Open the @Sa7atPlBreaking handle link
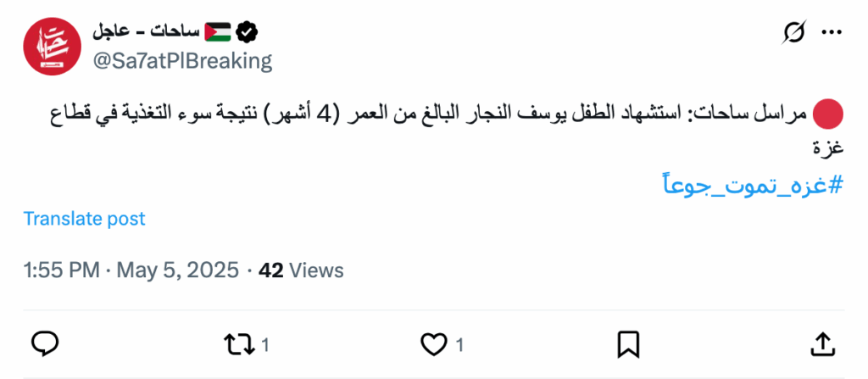Image resolution: width=868 pixels, height=379 pixels. click(x=182, y=60)
